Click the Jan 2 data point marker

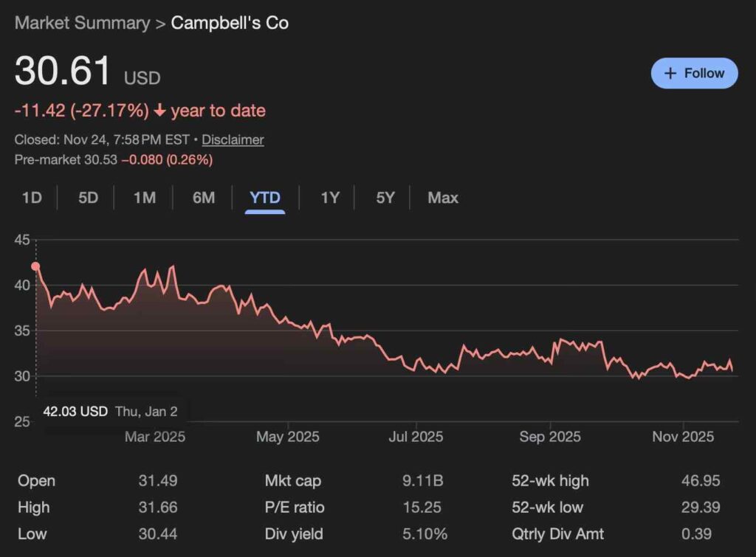coord(35,267)
